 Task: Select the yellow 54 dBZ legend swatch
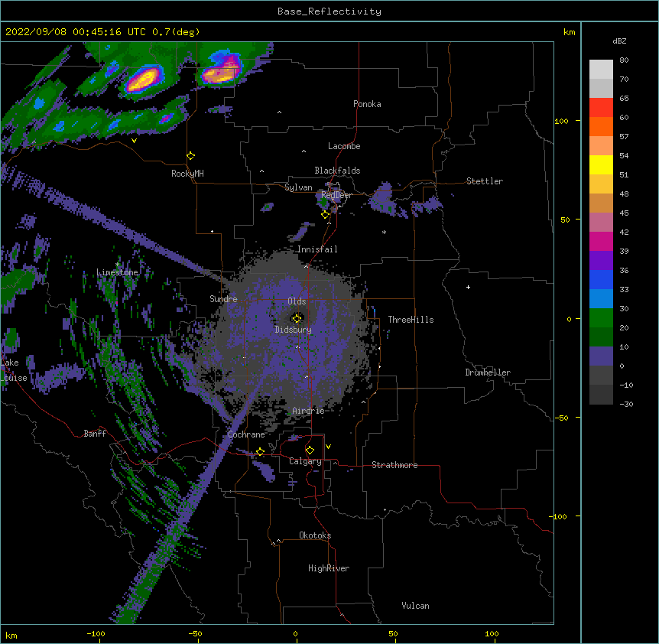tap(601, 164)
